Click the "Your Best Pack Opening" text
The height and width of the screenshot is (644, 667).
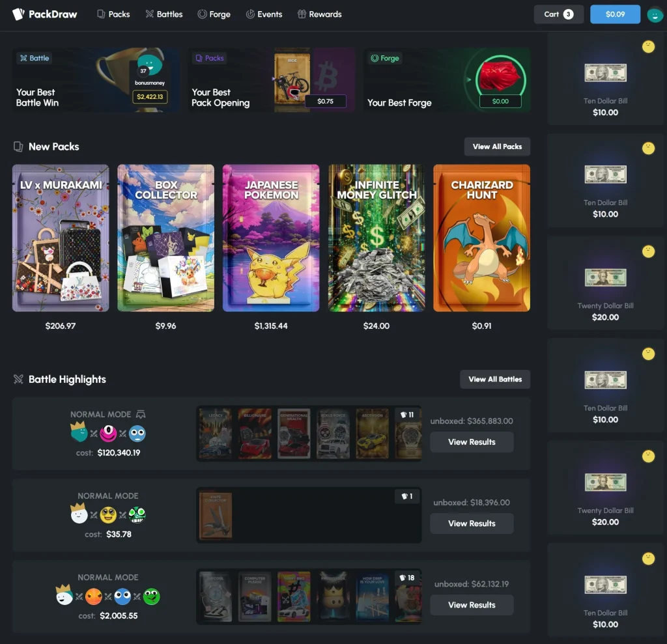pos(220,98)
